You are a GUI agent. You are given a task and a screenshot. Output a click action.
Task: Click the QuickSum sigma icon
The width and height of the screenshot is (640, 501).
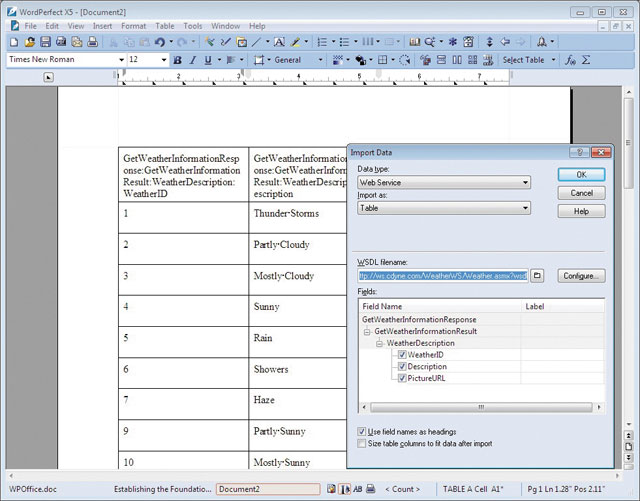point(586,60)
